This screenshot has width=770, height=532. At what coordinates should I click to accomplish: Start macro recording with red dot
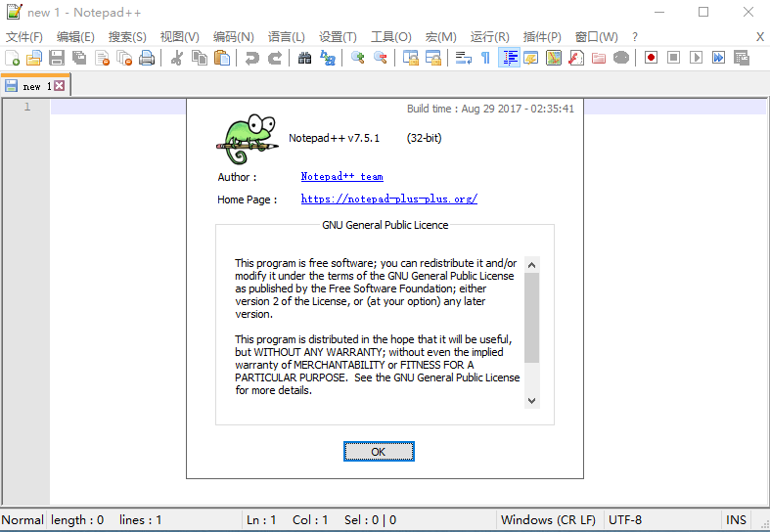pos(652,58)
